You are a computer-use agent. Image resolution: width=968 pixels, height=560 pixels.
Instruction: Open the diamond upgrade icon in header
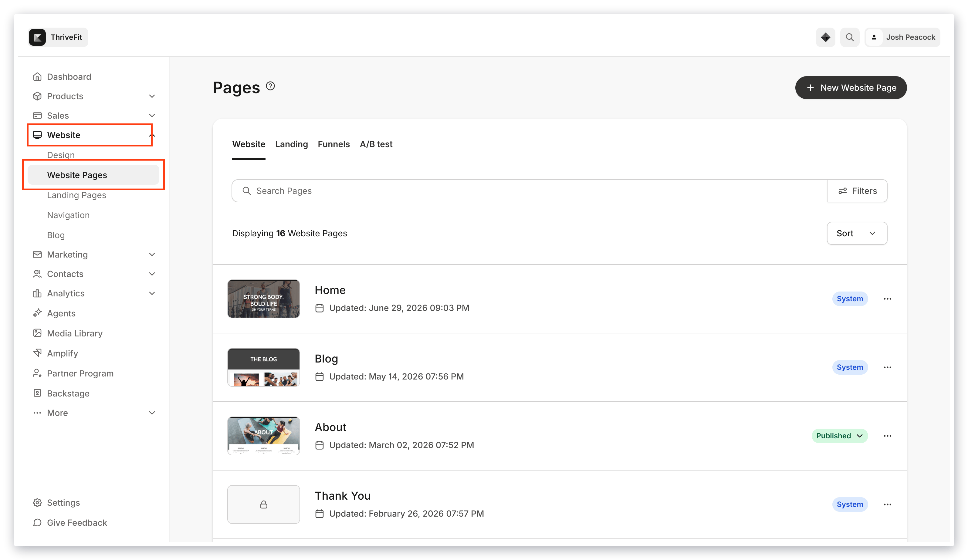click(825, 37)
